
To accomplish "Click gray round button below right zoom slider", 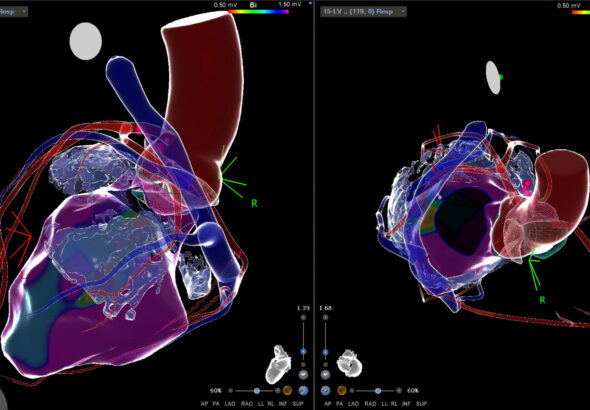I will click(325, 375).
